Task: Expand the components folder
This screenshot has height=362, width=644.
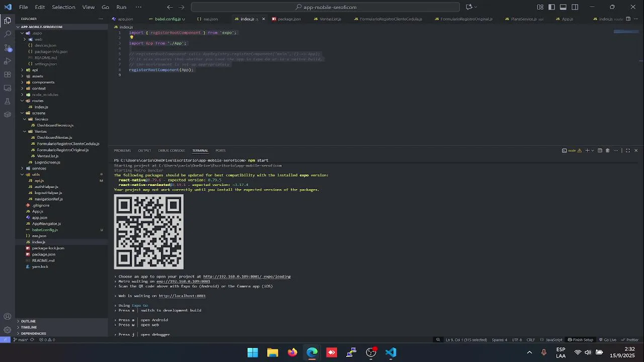Action: click(43, 82)
